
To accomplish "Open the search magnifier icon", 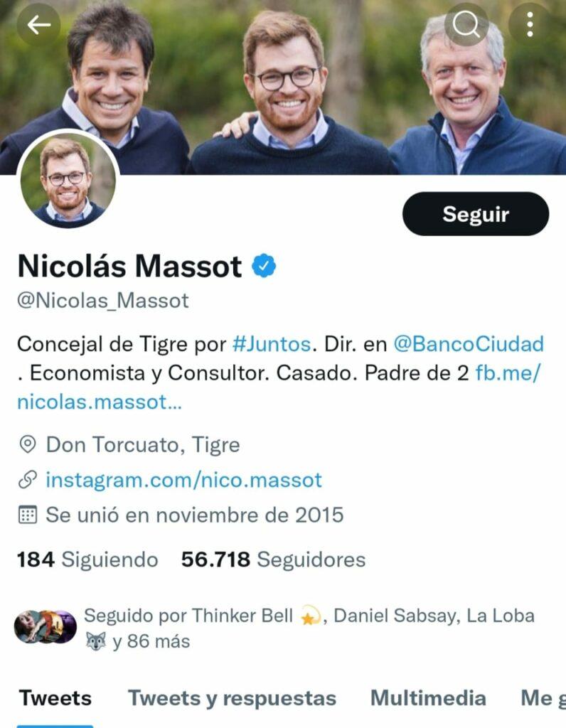I will click(466, 25).
